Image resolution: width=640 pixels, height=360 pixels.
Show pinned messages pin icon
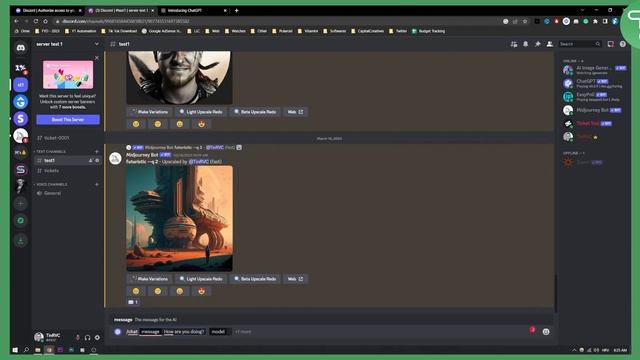[538, 44]
